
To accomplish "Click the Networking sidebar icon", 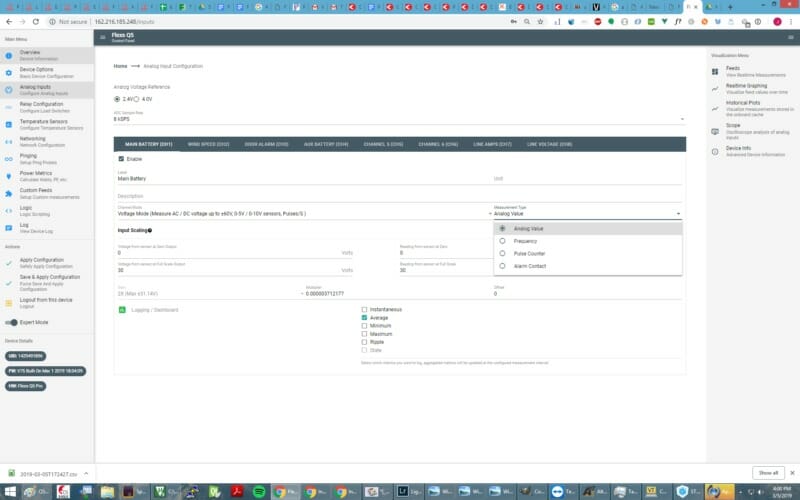I will coord(8,141).
